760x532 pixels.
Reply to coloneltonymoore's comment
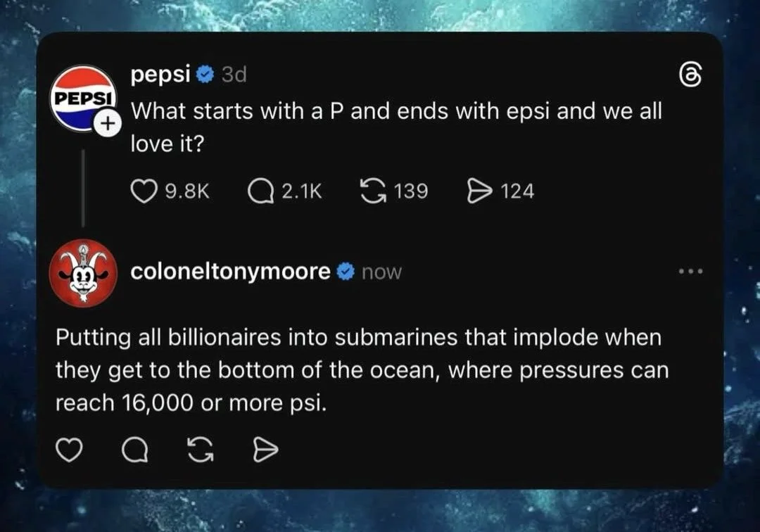(134, 448)
